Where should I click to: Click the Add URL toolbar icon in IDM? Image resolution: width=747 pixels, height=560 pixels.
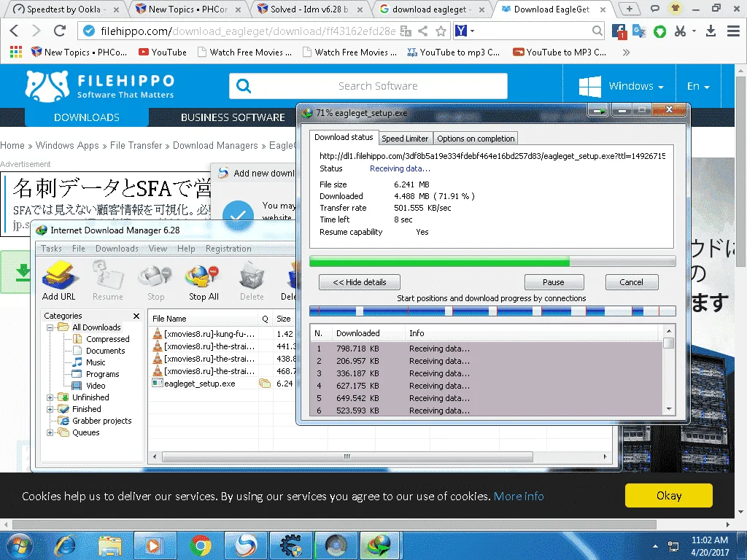tap(58, 281)
